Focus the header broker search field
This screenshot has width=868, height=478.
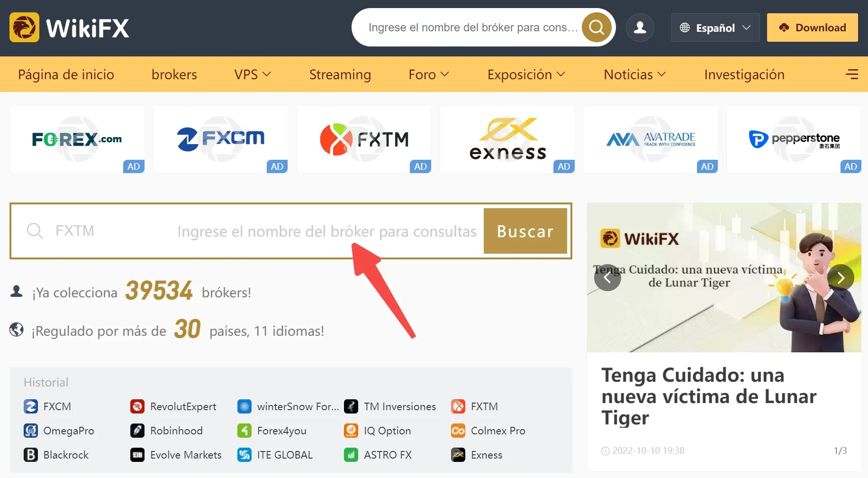(x=473, y=28)
